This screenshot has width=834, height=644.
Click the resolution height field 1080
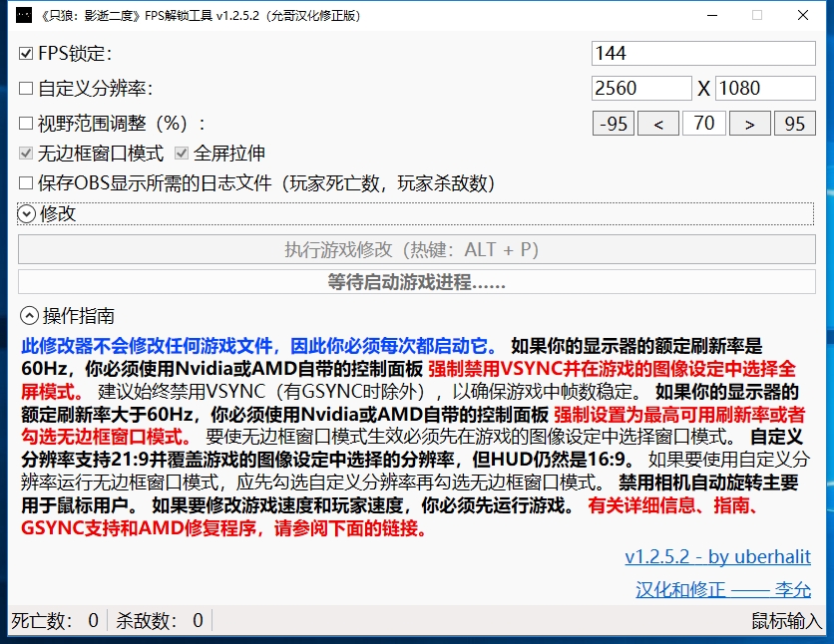click(765, 88)
